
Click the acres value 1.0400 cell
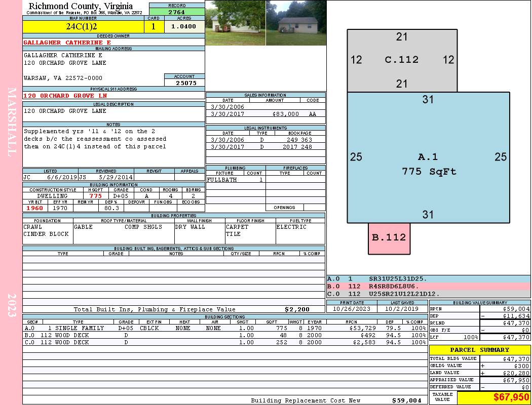pyautogui.click(x=184, y=26)
